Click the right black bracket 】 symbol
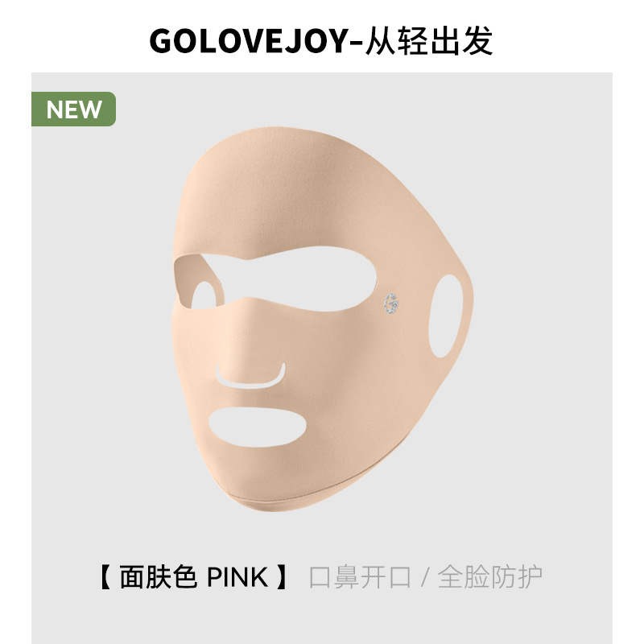Screen dimensions: 644x644 pyautogui.click(x=282, y=577)
